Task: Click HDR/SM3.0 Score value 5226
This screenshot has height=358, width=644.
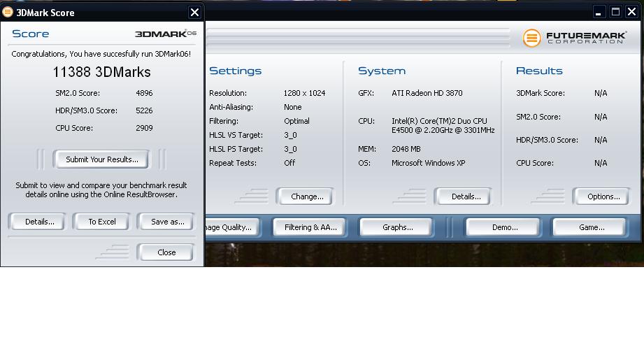Action: point(144,110)
